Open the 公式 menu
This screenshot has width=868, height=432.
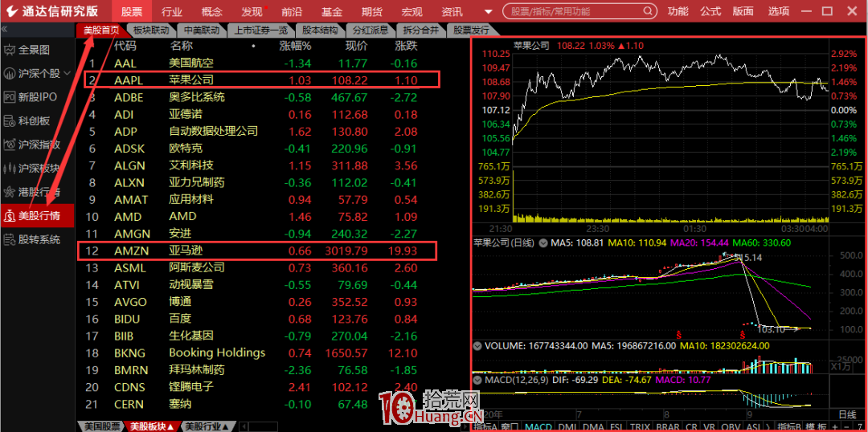coord(710,11)
